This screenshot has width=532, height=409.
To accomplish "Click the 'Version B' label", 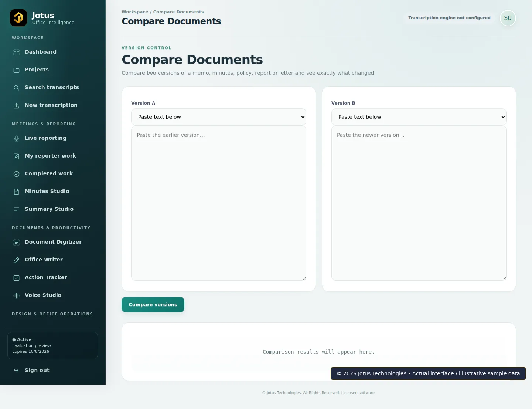I will pyautogui.click(x=343, y=103).
